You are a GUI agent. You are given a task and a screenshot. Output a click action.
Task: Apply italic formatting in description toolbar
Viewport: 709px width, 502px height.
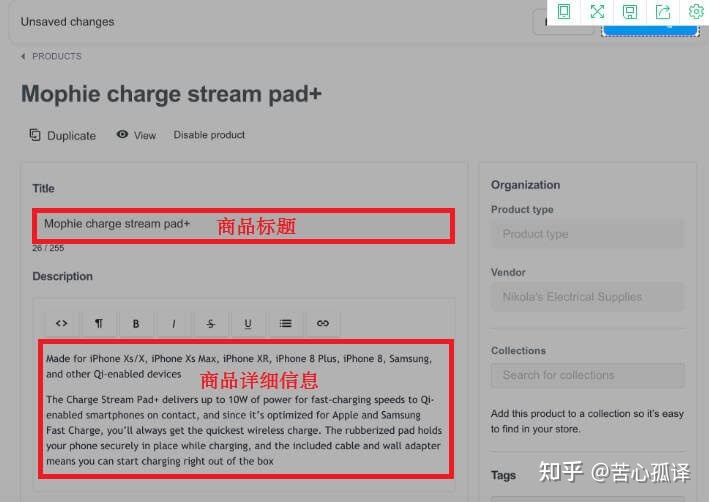[173, 323]
